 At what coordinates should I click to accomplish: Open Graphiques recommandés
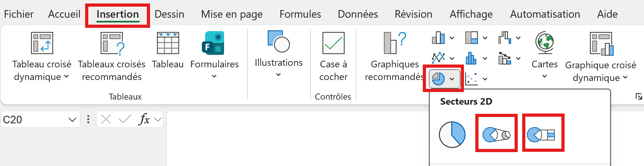(x=395, y=43)
